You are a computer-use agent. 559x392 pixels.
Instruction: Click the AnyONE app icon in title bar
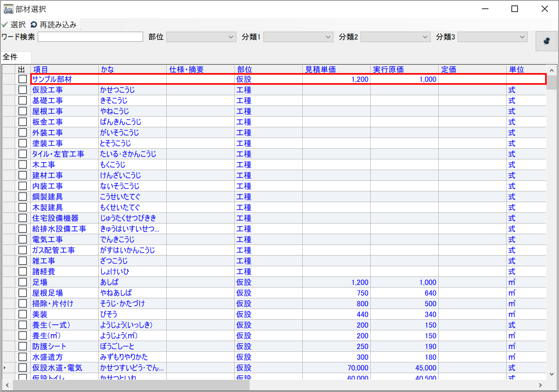pyautogui.click(x=8, y=9)
